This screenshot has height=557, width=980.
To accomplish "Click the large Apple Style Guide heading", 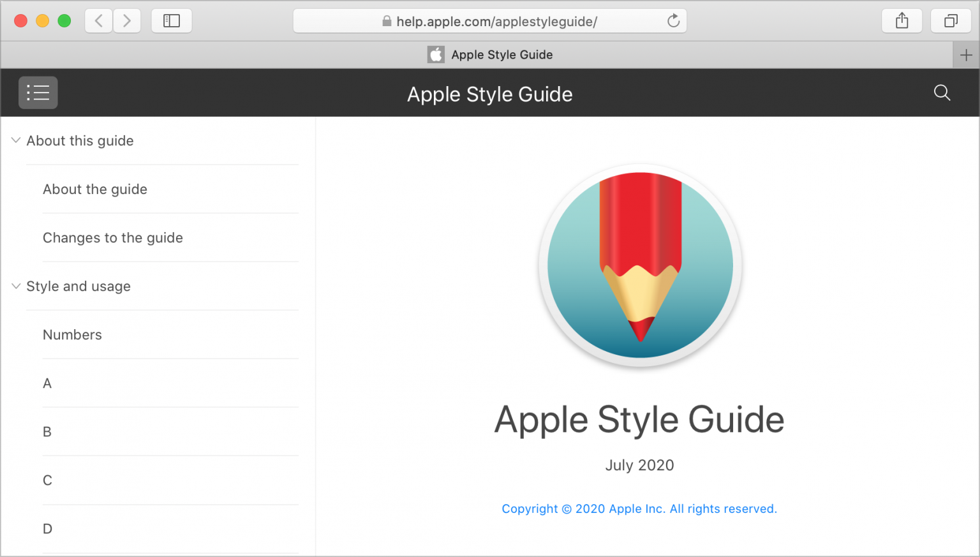I will (639, 420).
